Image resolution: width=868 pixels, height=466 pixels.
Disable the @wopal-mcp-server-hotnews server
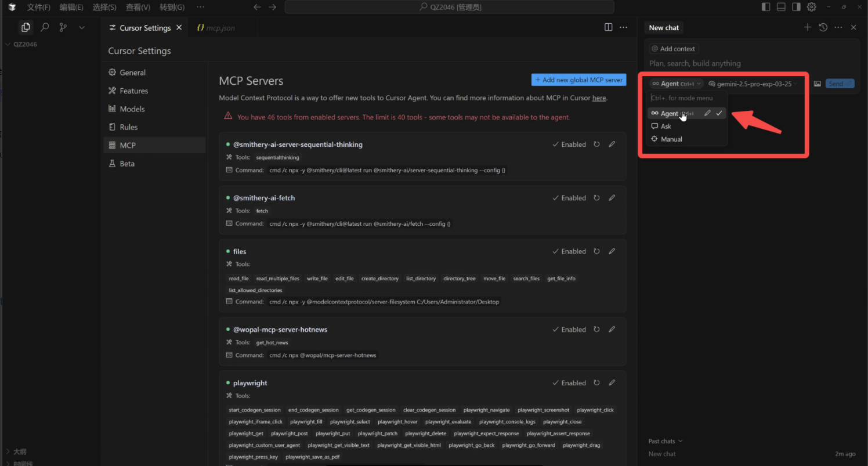pos(569,329)
